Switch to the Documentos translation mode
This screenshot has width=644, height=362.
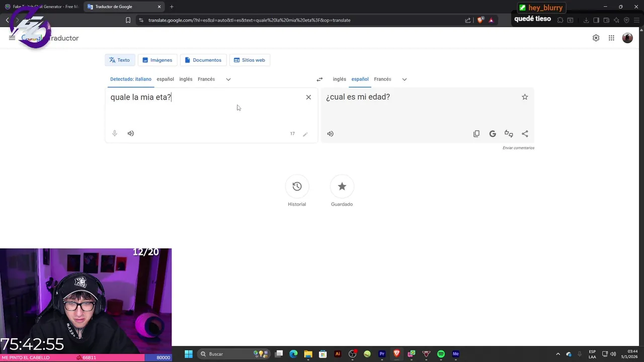pos(203,60)
